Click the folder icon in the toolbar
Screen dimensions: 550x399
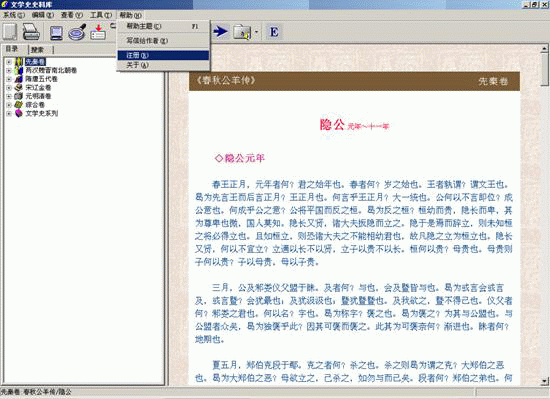pyautogui.click(x=242, y=32)
